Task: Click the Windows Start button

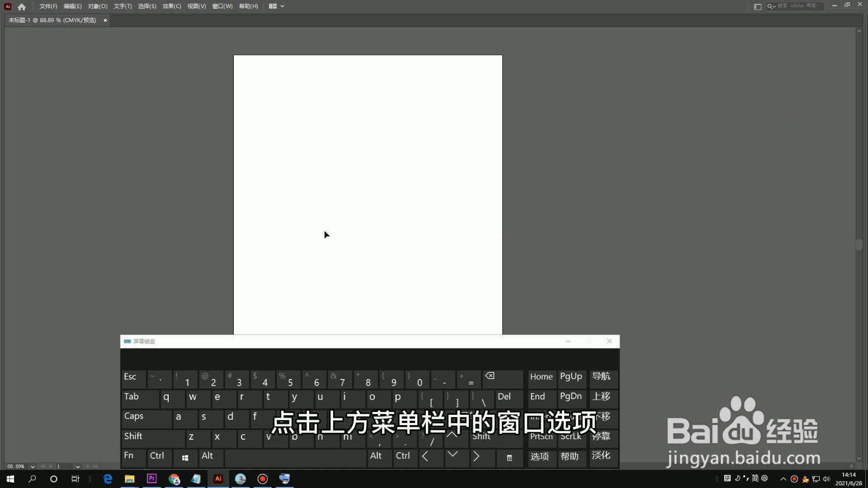Action: pos(10,479)
